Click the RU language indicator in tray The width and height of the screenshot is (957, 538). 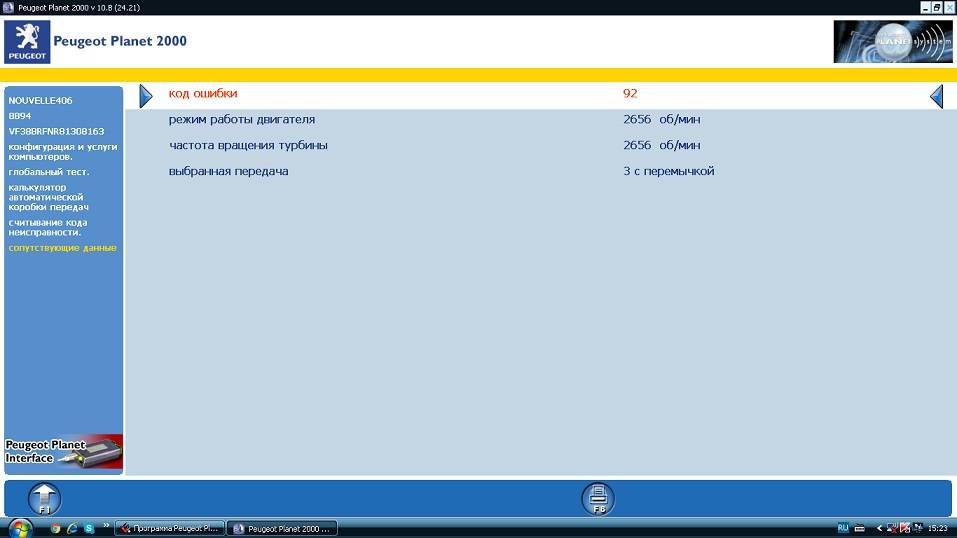(x=843, y=527)
